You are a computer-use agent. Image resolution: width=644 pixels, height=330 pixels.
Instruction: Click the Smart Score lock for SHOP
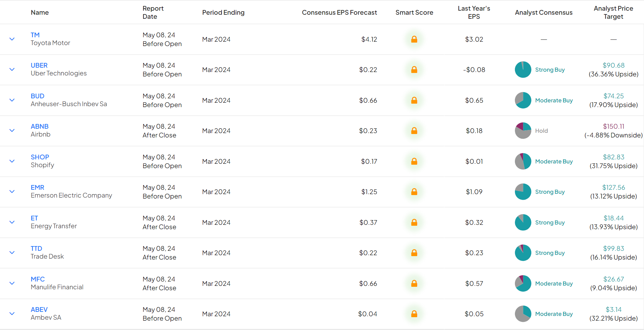coord(414,161)
